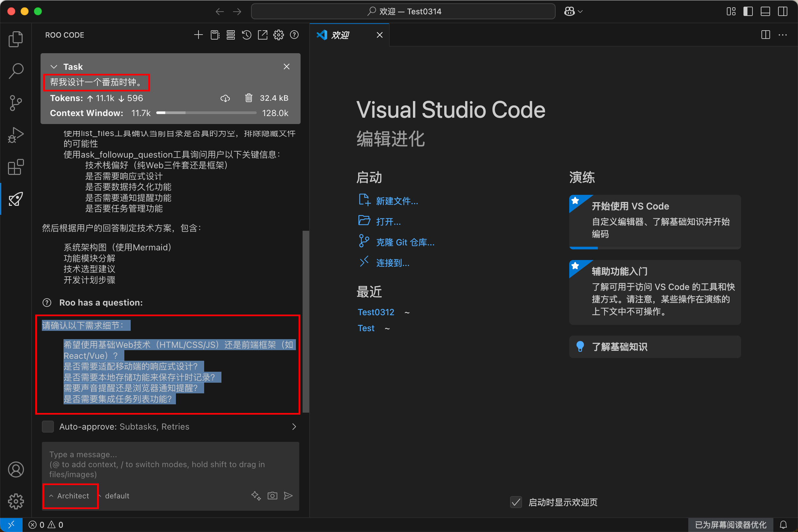Open the Source Control view
Image resolution: width=798 pixels, height=532 pixels.
[x=16, y=103]
